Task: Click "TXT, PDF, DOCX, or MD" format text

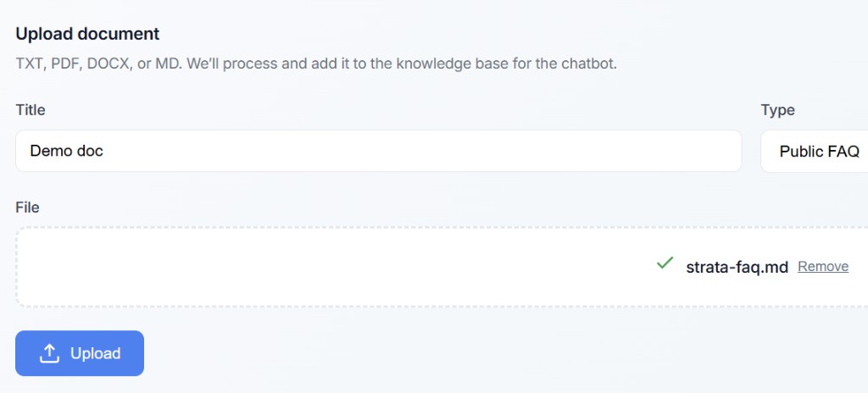Action: tap(97, 64)
